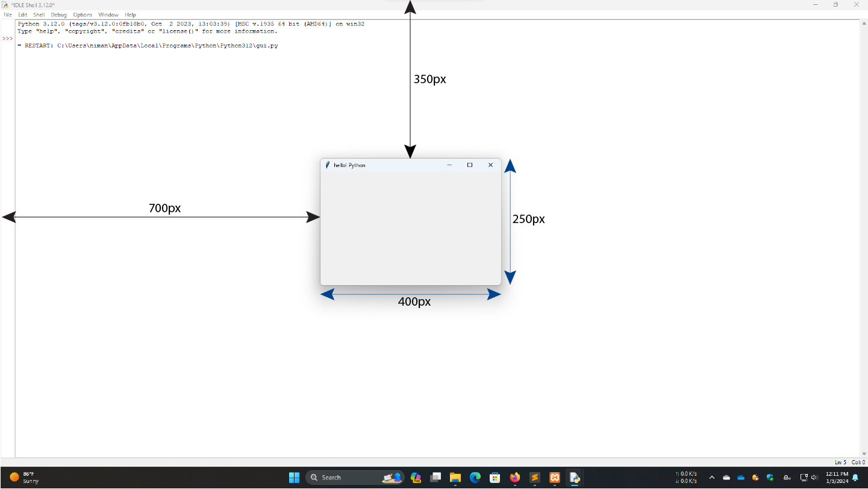Open Sublime Text from the taskbar
868x489 pixels.
click(534, 478)
